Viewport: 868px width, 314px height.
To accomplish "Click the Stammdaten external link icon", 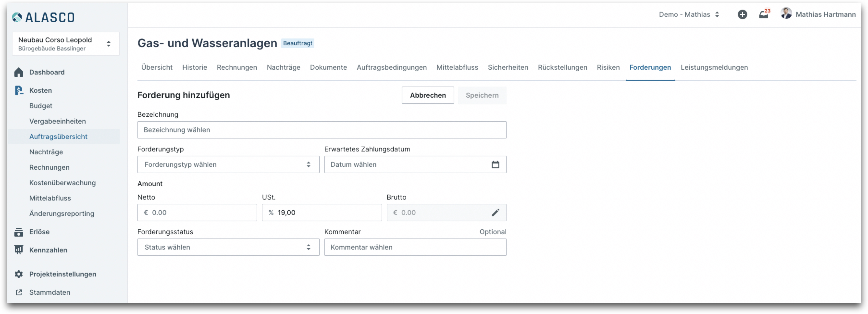I will pyautogui.click(x=19, y=292).
